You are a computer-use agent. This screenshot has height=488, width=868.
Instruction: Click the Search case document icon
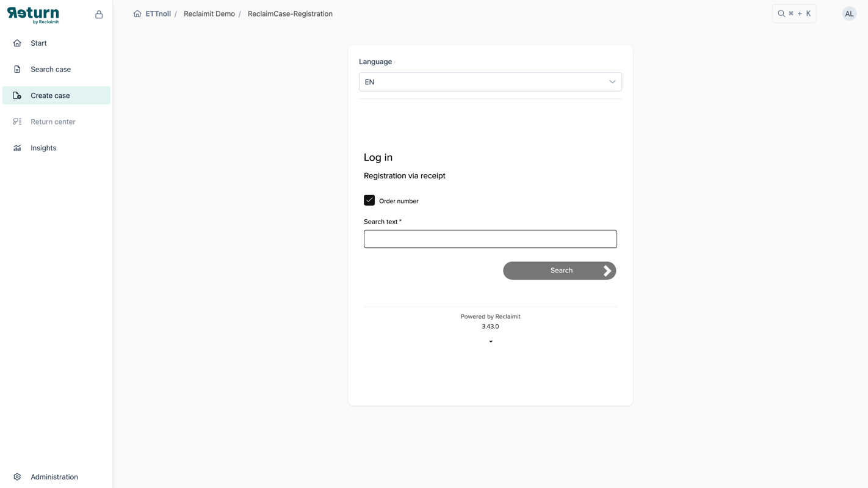click(x=17, y=70)
